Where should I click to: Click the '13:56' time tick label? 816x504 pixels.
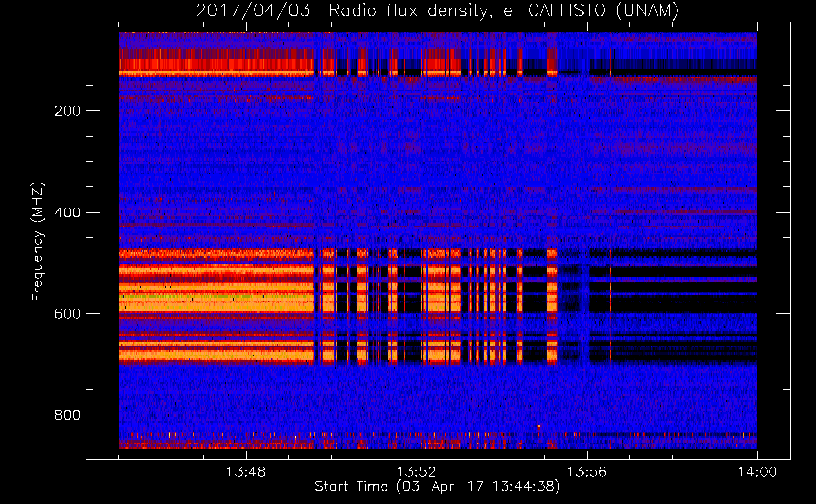click(x=587, y=472)
